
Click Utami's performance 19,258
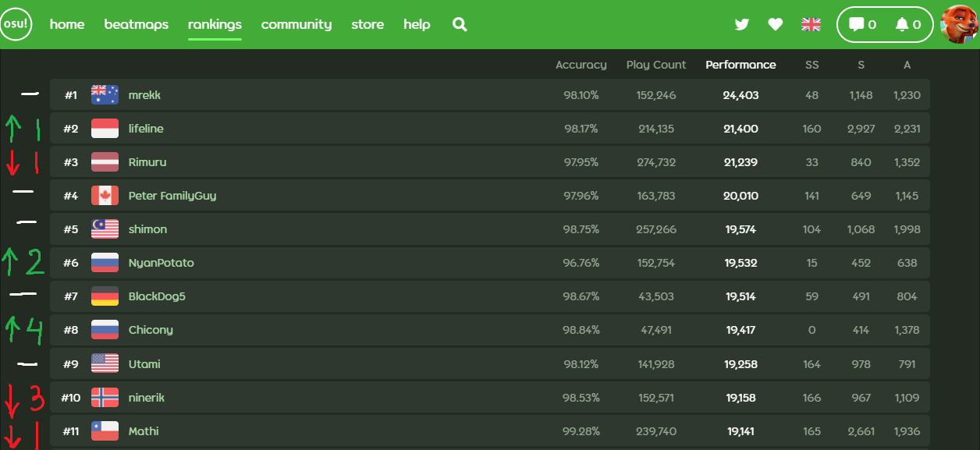[x=740, y=364]
